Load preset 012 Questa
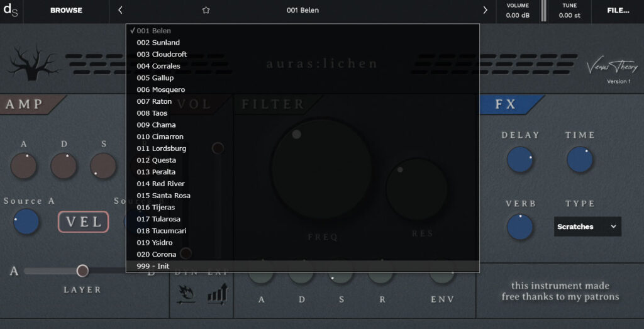The width and height of the screenshot is (644, 329). (x=303, y=160)
